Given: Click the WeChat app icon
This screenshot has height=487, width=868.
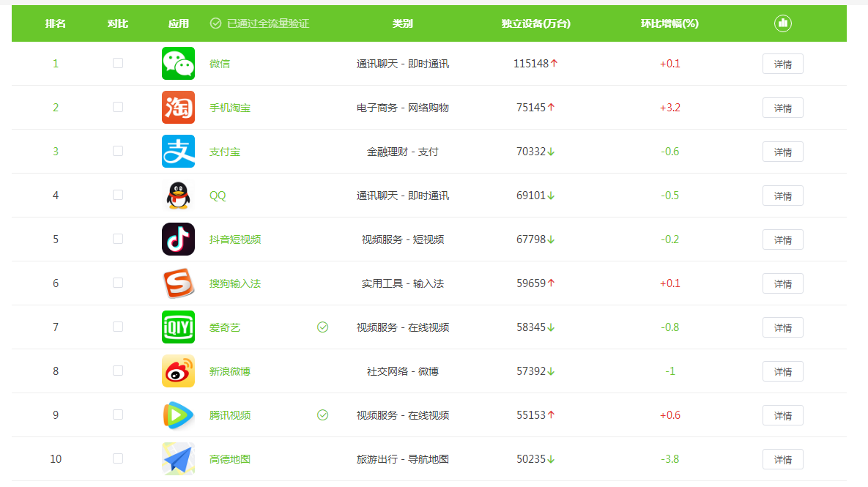Looking at the screenshot, I should pos(178,64).
